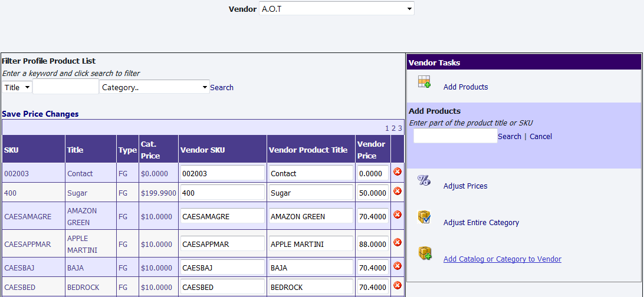Click the Add Products grid icon
The height and width of the screenshot is (297, 644).
click(x=424, y=82)
